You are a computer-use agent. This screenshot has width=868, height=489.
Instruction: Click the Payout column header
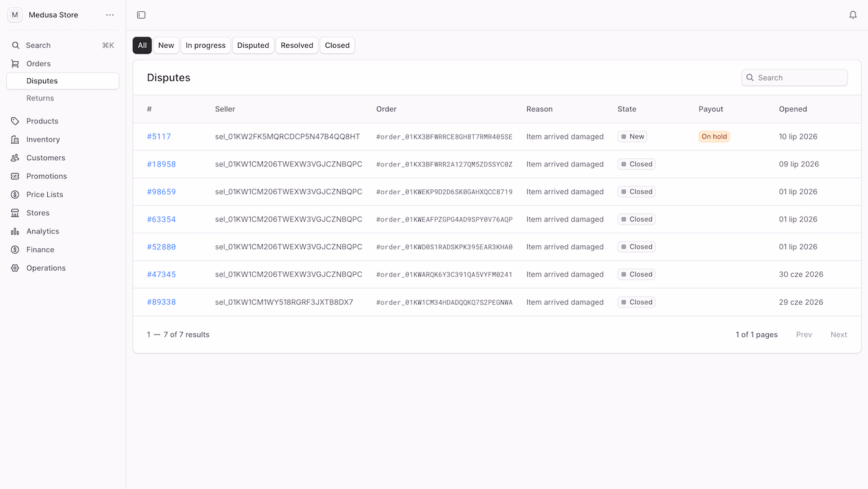click(711, 109)
